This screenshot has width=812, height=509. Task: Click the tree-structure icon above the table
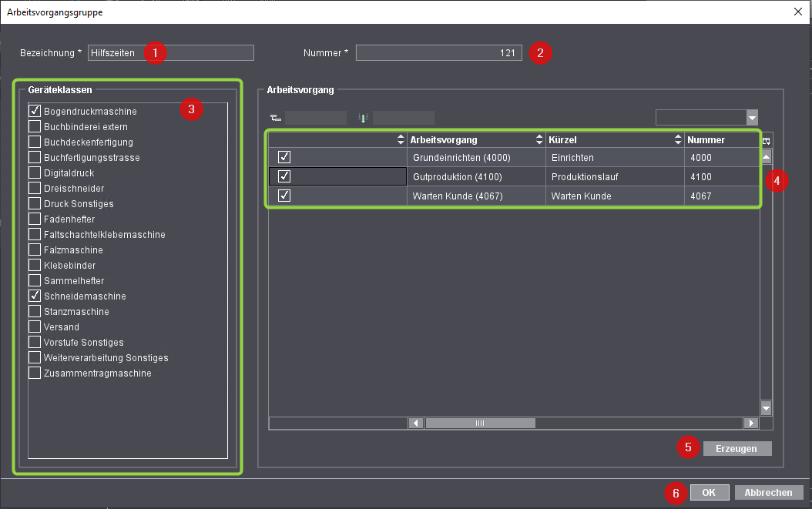point(276,119)
